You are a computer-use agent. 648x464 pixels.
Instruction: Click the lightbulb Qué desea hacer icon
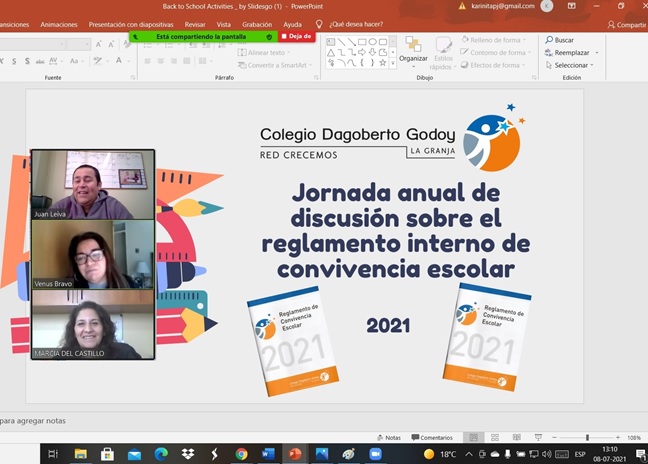pos(319,24)
